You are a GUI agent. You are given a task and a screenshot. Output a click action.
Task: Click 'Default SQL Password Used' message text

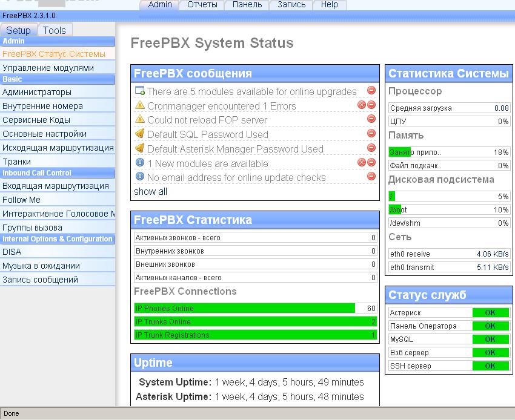tap(208, 134)
